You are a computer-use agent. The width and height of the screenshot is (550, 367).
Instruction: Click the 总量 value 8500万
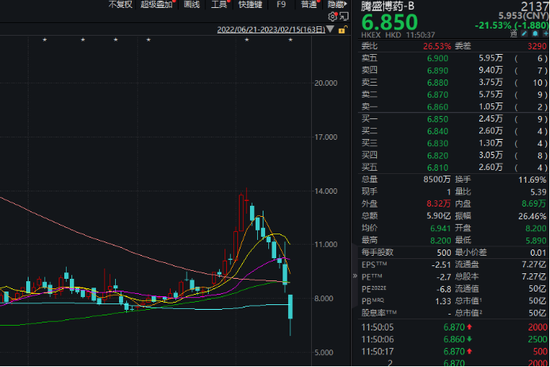437,180
